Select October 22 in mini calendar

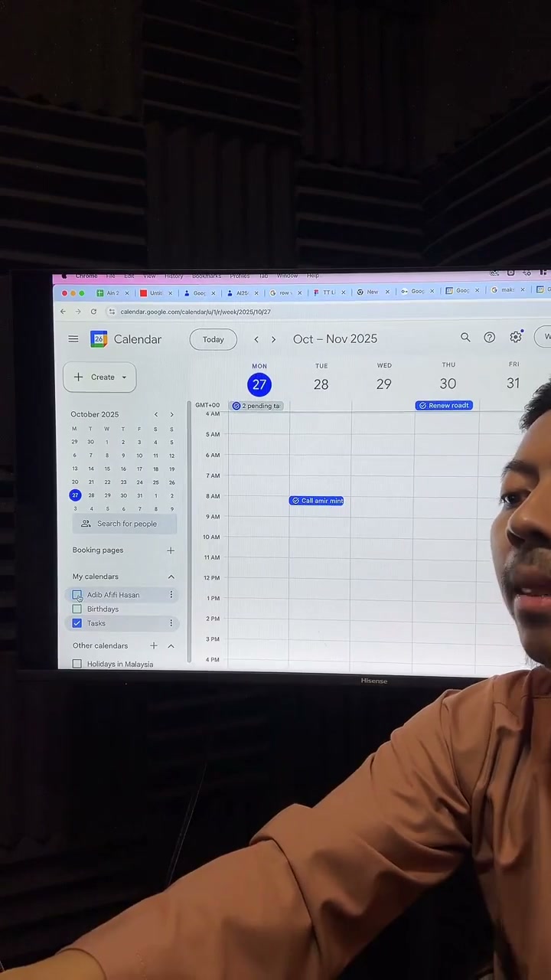click(x=107, y=482)
